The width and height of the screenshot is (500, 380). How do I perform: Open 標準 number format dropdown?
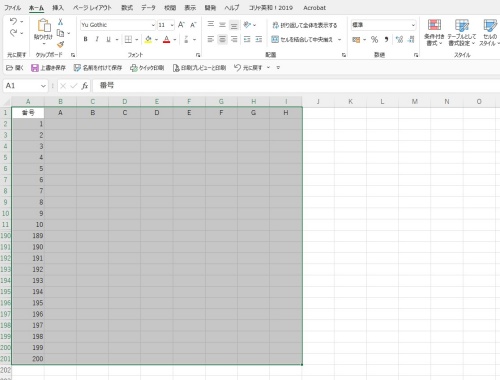pyautogui.click(x=413, y=25)
